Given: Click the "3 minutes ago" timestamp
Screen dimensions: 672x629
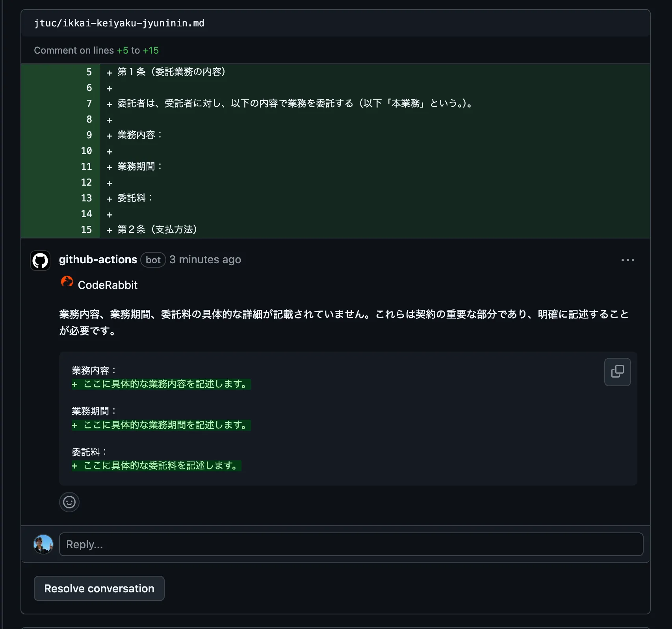Looking at the screenshot, I should click(205, 260).
